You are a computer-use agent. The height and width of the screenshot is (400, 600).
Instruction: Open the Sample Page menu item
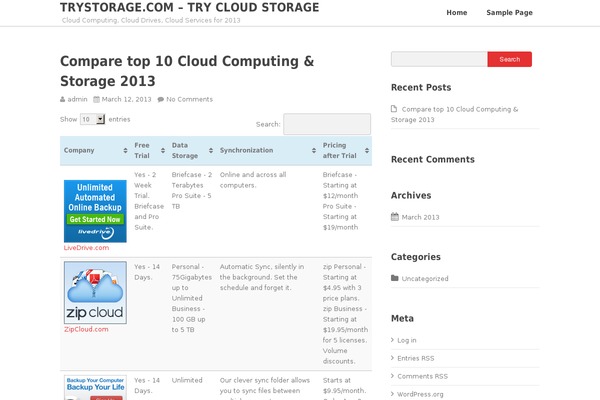[509, 13]
